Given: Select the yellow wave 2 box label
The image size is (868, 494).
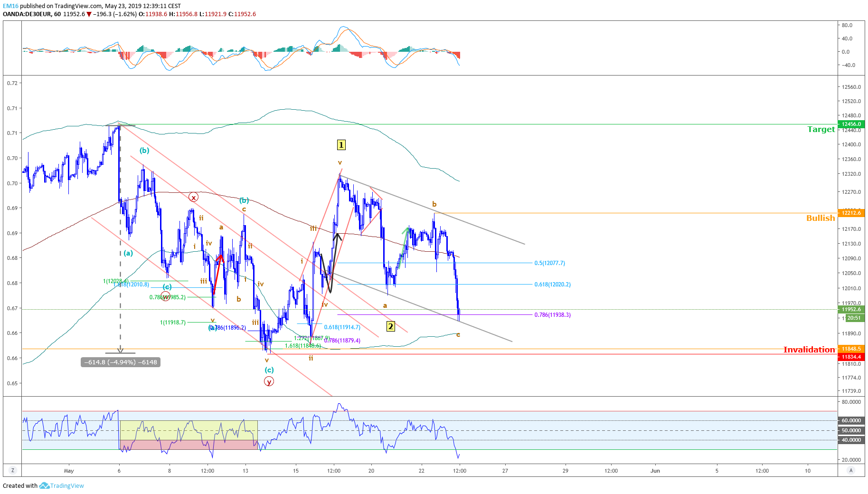Looking at the screenshot, I should [390, 326].
